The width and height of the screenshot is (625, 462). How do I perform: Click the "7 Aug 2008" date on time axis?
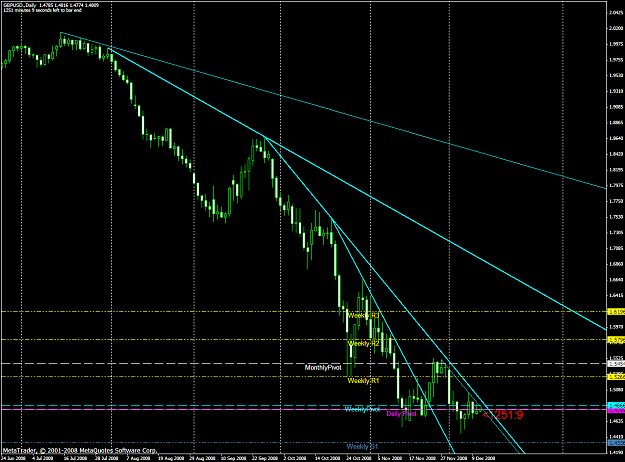pyautogui.click(x=140, y=458)
